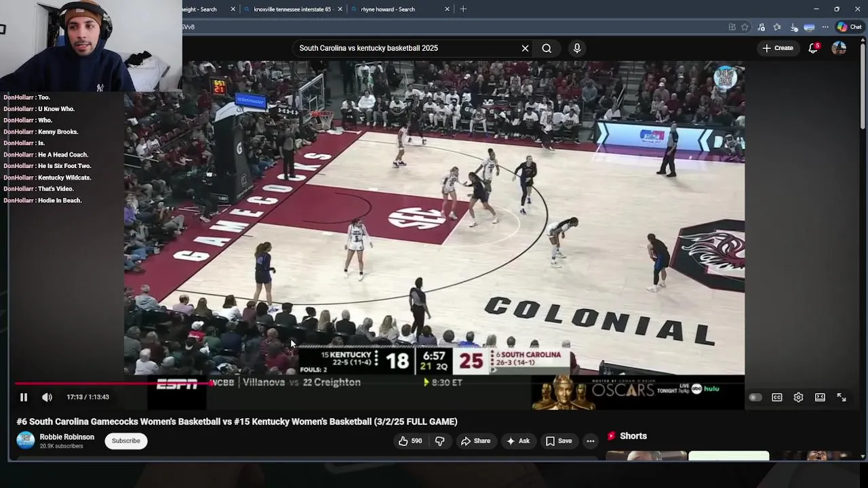Click the "20.9K subscribers" text
868x488 pixels.
click(x=61, y=446)
